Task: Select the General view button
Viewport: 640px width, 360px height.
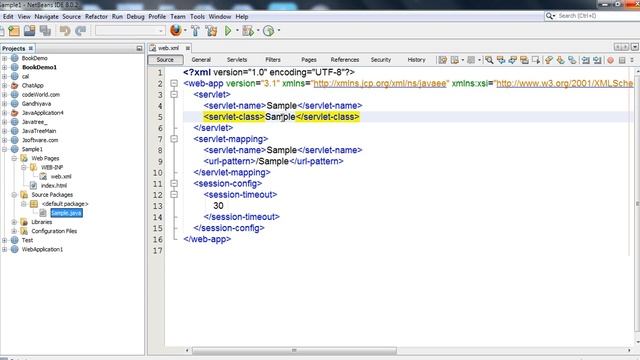Action: pyautogui.click(x=201, y=60)
